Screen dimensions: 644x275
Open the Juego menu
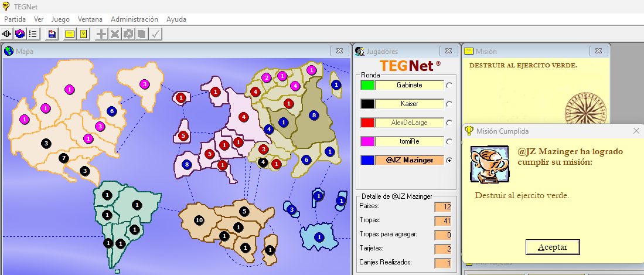click(60, 19)
